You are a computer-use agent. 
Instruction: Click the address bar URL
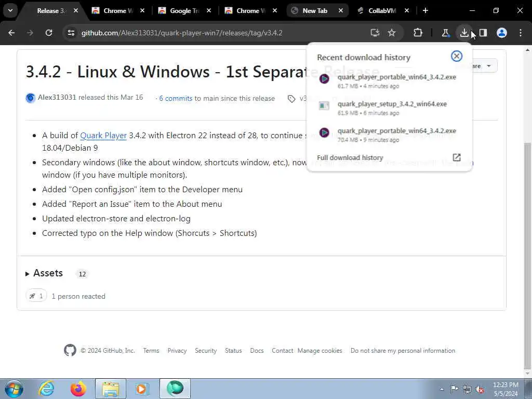(182, 33)
